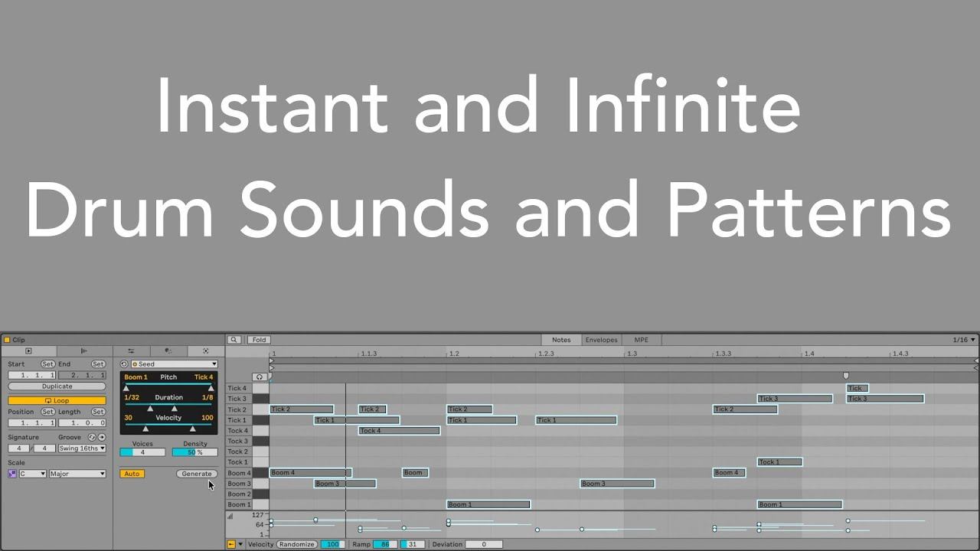Adjust the Density percentage slider
Viewport: 980px width, 551px height.
[x=194, y=452]
